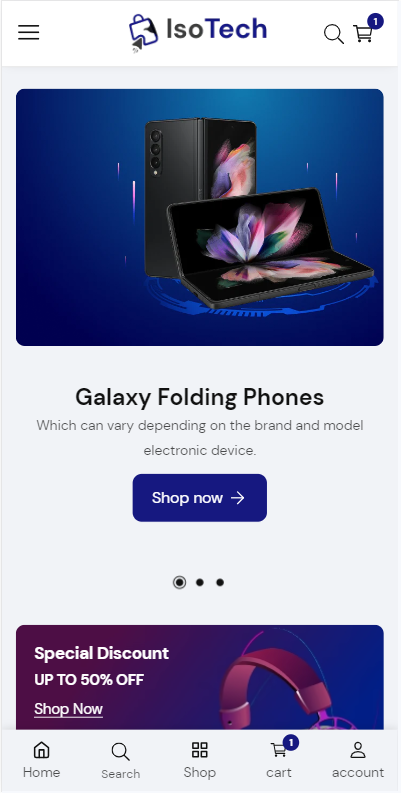Open search from the header magnifier icon
The image size is (401, 793).
(x=334, y=34)
